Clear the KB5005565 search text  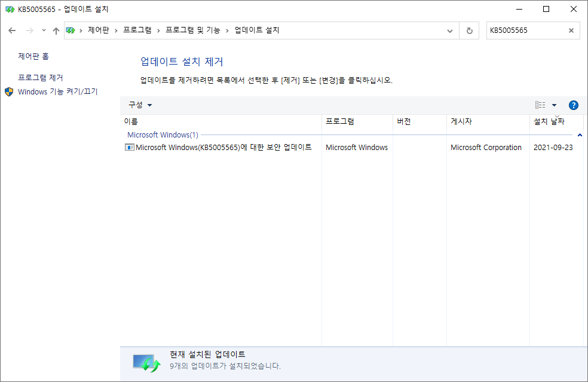pos(571,30)
